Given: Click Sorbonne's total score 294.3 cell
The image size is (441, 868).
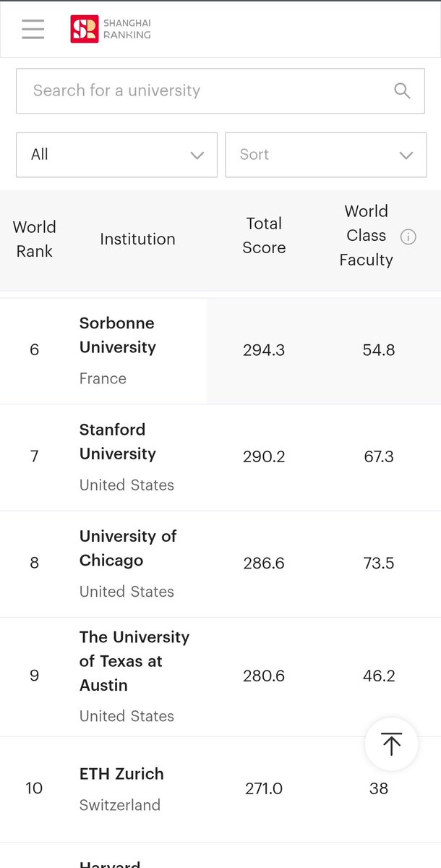Looking at the screenshot, I should (264, 350).
